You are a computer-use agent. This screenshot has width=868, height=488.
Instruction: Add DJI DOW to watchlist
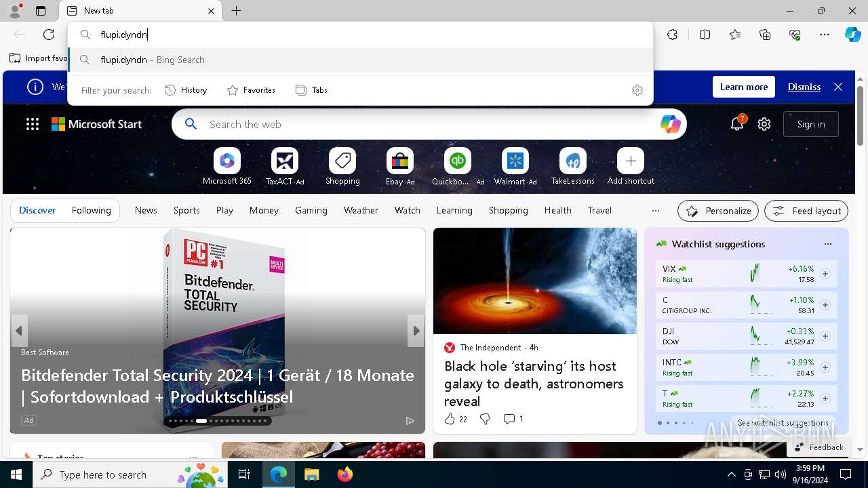tap(825, 336)
